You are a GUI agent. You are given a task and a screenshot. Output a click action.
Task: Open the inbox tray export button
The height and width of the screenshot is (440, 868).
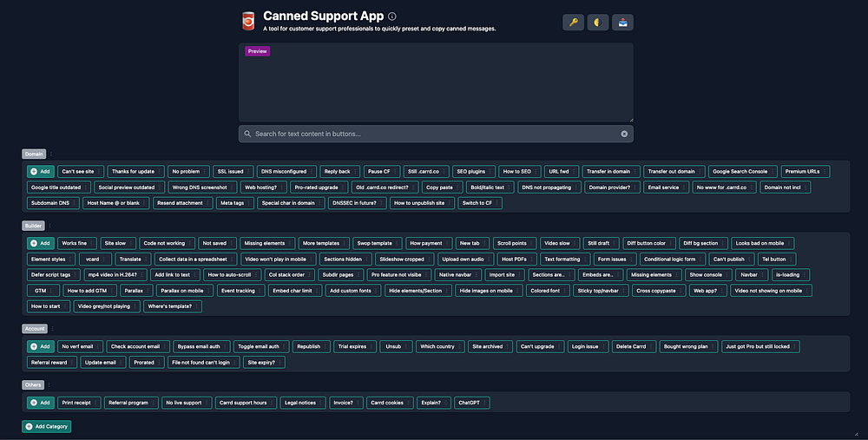622,23
